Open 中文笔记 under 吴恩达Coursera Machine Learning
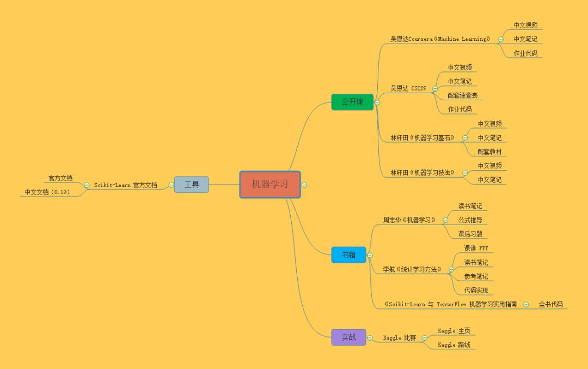588x369 pixels. click(525, 39)
